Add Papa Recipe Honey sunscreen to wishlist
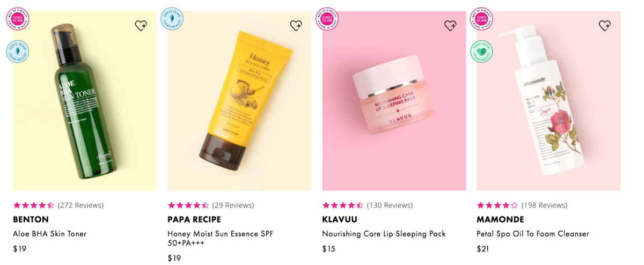Viewport: 644px width, 265px height. pyautogui.click(x=296, y=25)
